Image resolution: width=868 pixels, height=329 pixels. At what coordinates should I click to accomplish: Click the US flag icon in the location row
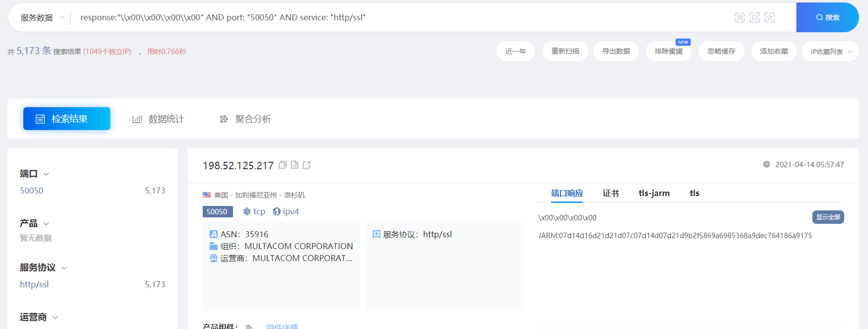(207, 195)
